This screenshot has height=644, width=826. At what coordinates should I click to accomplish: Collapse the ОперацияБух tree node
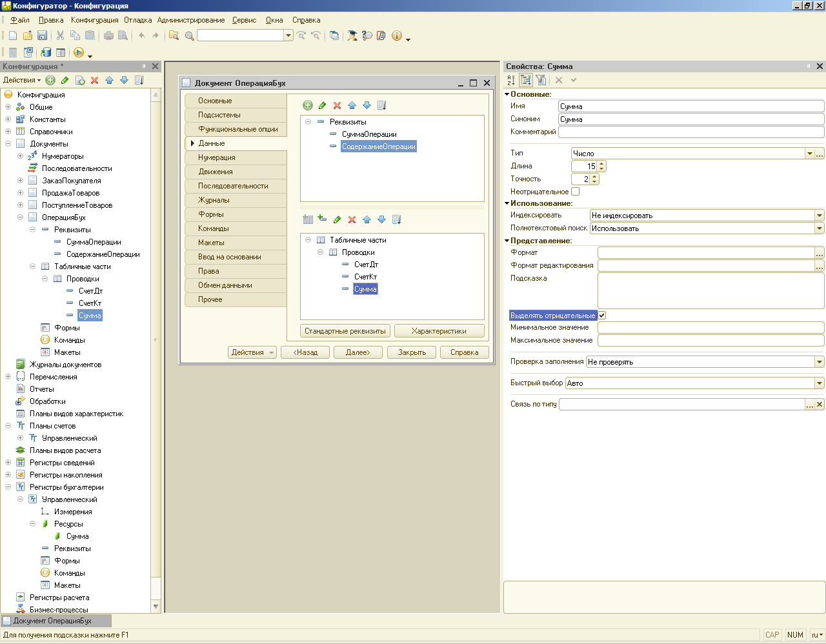pos(20,217)
